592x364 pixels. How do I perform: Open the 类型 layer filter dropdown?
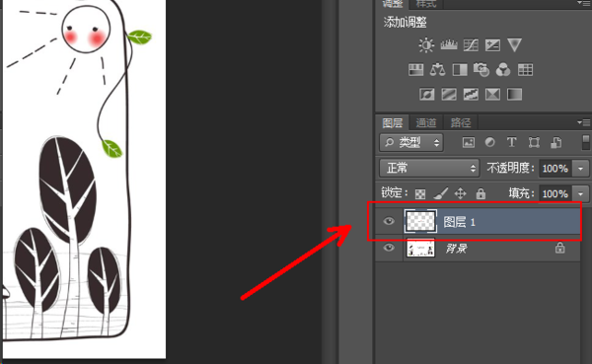point(411,142)
